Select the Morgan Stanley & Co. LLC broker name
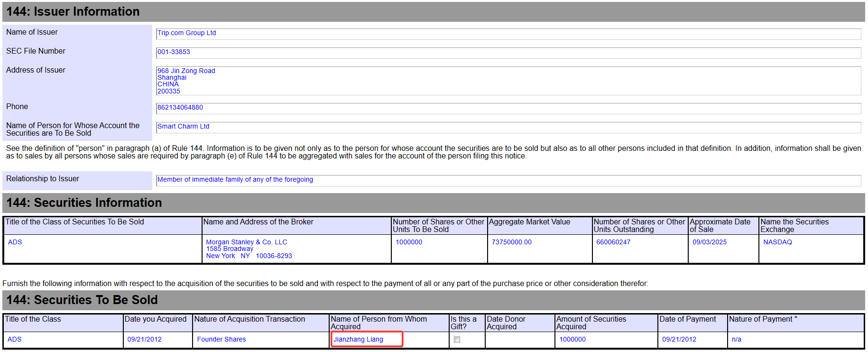 [246, 242]
